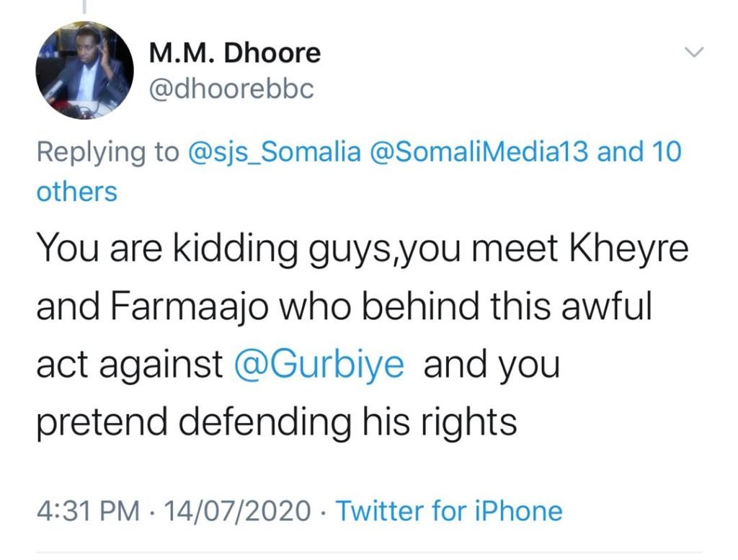Screen dimensions: 738x560
Task: Click the "pretend defending his rights" line
Action: [276, 422]
